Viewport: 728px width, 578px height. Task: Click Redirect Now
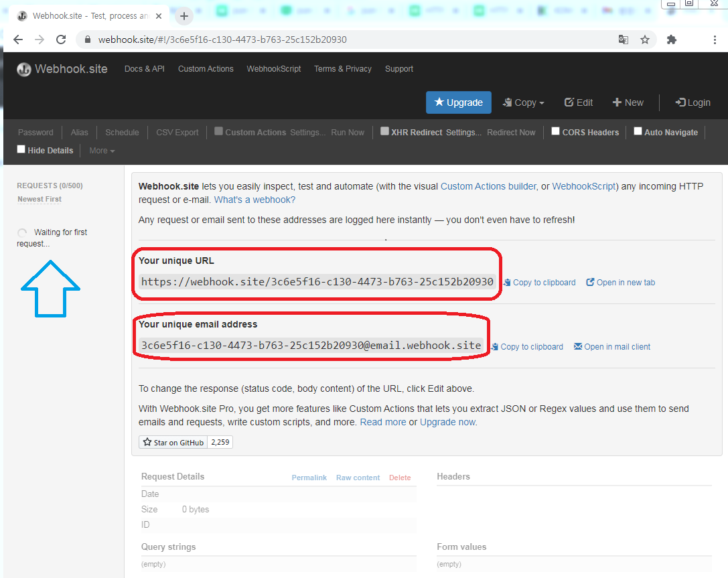point(511,133)
